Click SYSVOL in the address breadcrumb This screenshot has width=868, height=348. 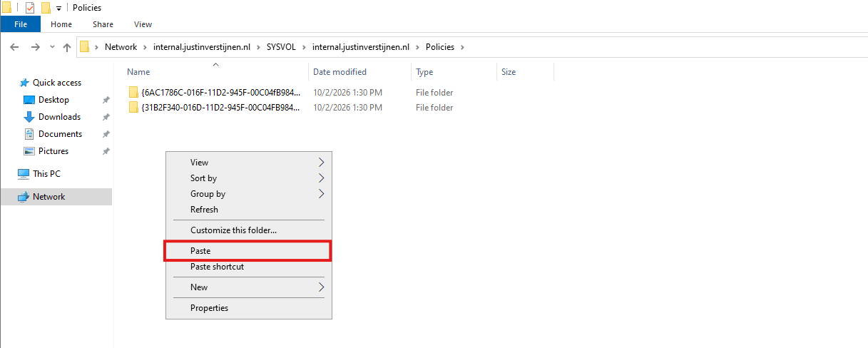pyautogui.click(x=282, y=47)
